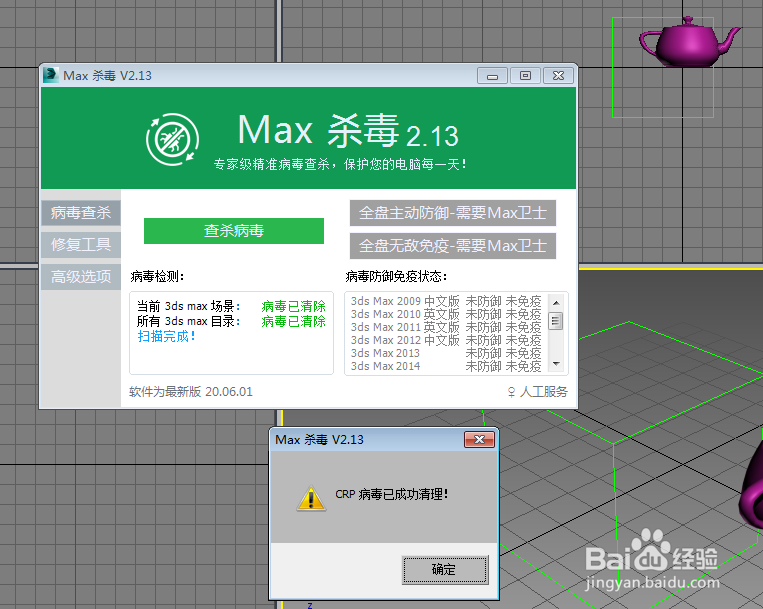Click the antivirus bug logo in green banner

point(172,139)
